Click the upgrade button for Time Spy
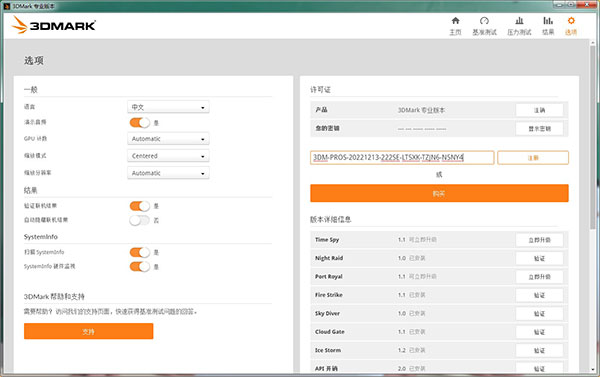600x377 pixels. 539,240
